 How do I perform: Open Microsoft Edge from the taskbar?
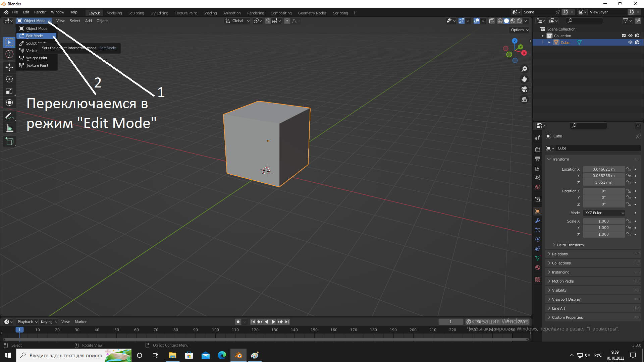point(222,355)
